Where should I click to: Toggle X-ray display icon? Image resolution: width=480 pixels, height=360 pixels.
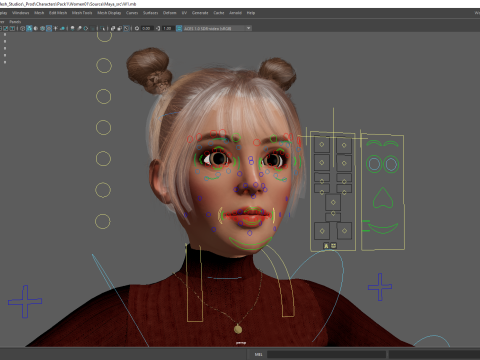(113, 28)
